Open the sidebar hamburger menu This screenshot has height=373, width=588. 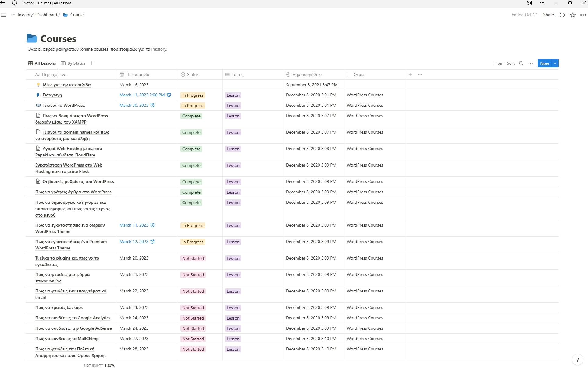point(4,15)
